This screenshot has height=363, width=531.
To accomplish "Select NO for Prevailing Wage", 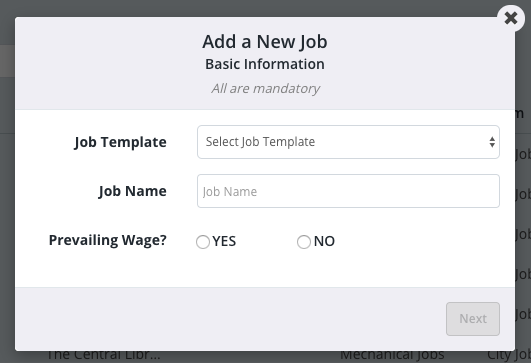I will 304,242.
